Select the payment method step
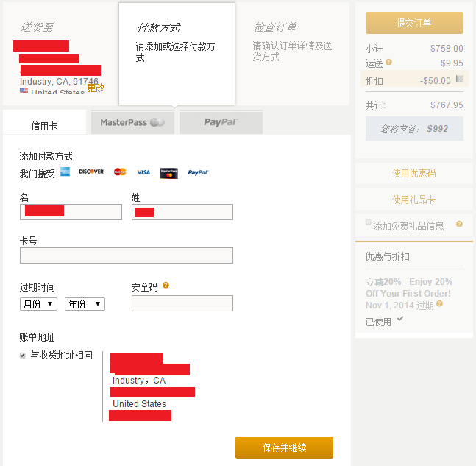Screen dimensions: 476x466 click(x=177, y=54)
